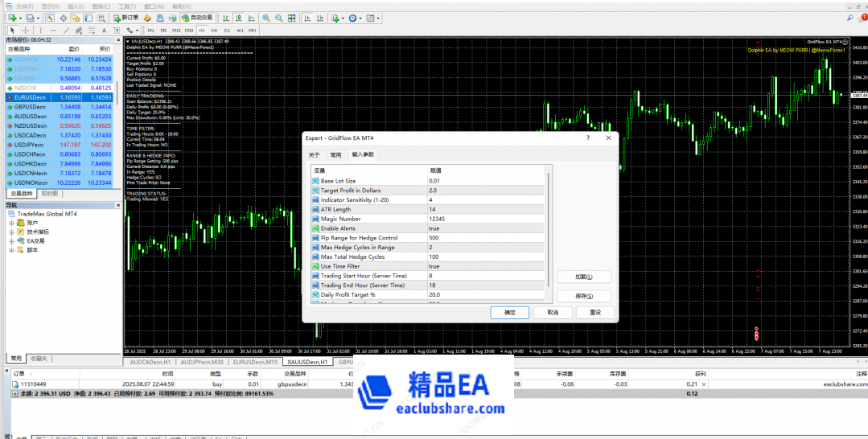Select the text label 'A' drawing tool
This screenshot has height=439, width=868.
[104, 31]
